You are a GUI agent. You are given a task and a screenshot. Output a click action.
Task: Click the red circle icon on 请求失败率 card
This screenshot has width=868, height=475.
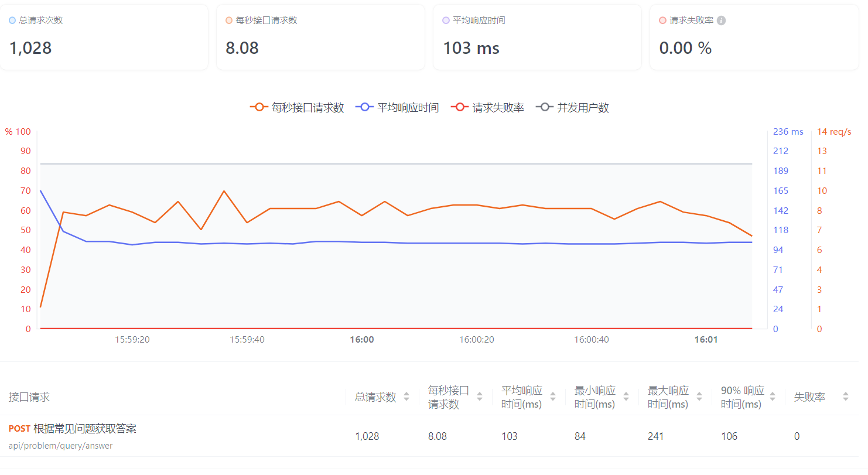coord(662,20)
